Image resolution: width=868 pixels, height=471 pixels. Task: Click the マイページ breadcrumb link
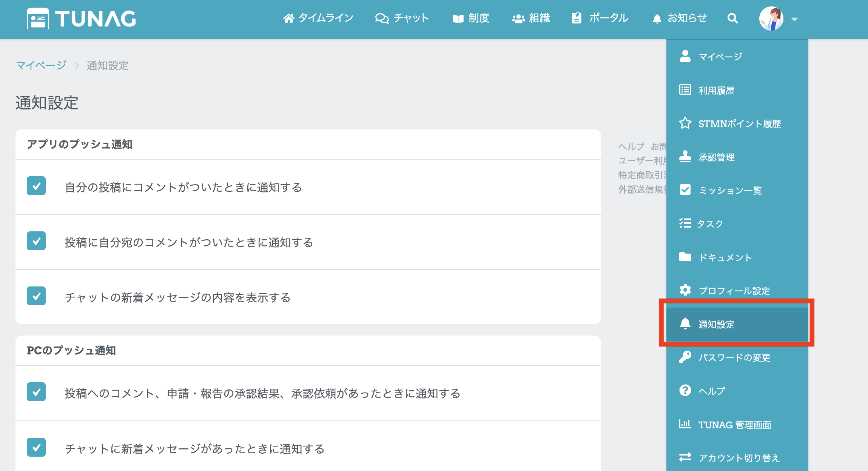tap(41, 65)
